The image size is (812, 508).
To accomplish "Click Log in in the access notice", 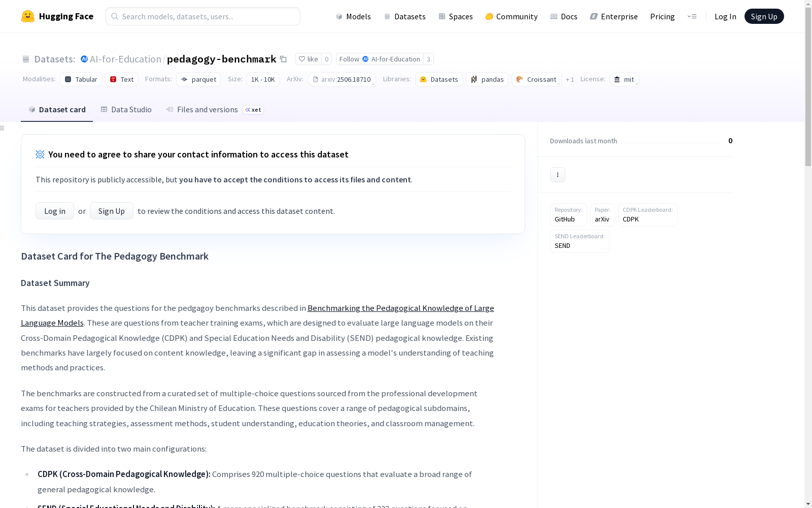I will coord(55,211).
